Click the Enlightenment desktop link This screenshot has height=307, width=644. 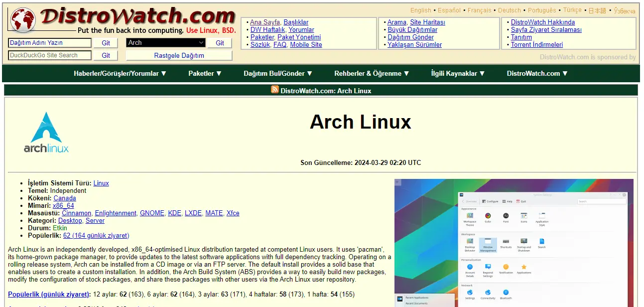pyautogui.click(x=116, y=213)
